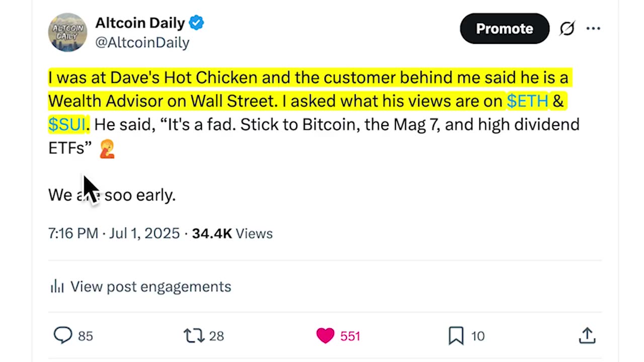The image size is (644, 362).
Task: Click the blue verified badge
Action: tap(196, 23)
